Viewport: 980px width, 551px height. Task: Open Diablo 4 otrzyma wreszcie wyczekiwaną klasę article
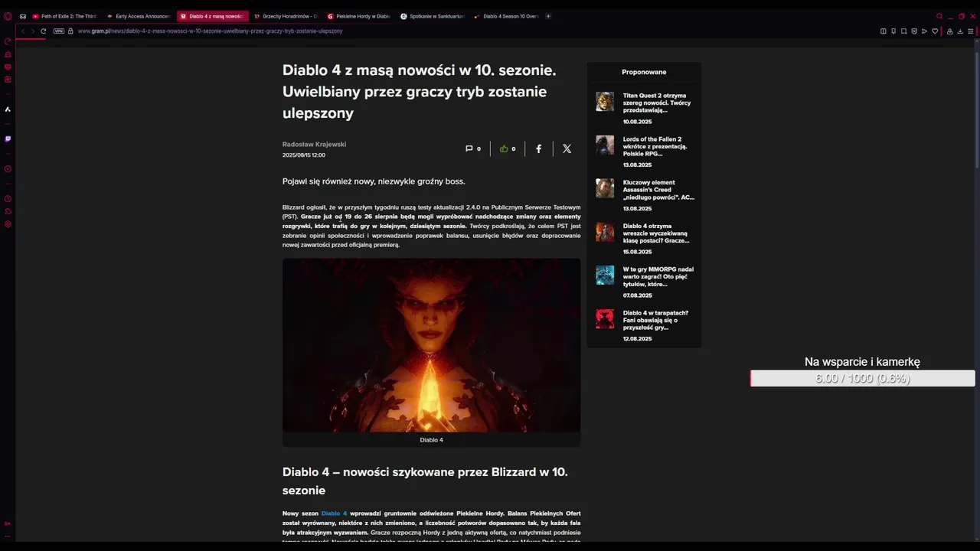[656, 233]
